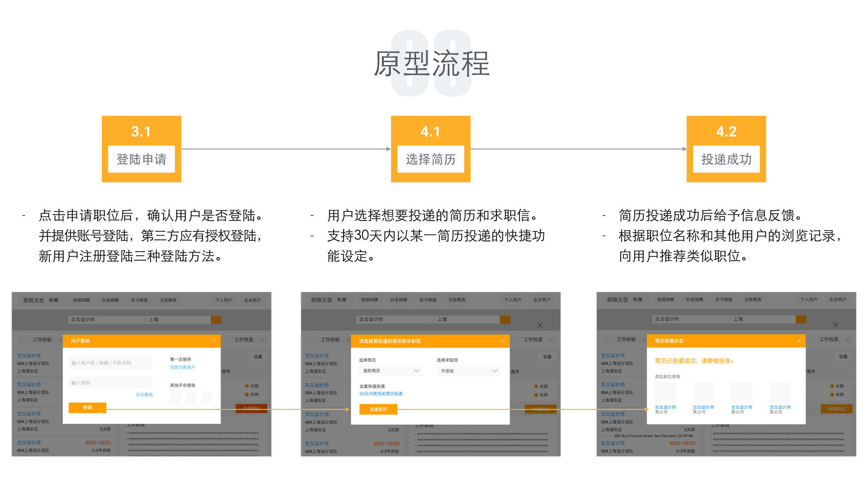Select the 4.2 投递成功 step box
This screenshot has width=868, height=488.
pos(726,149)
